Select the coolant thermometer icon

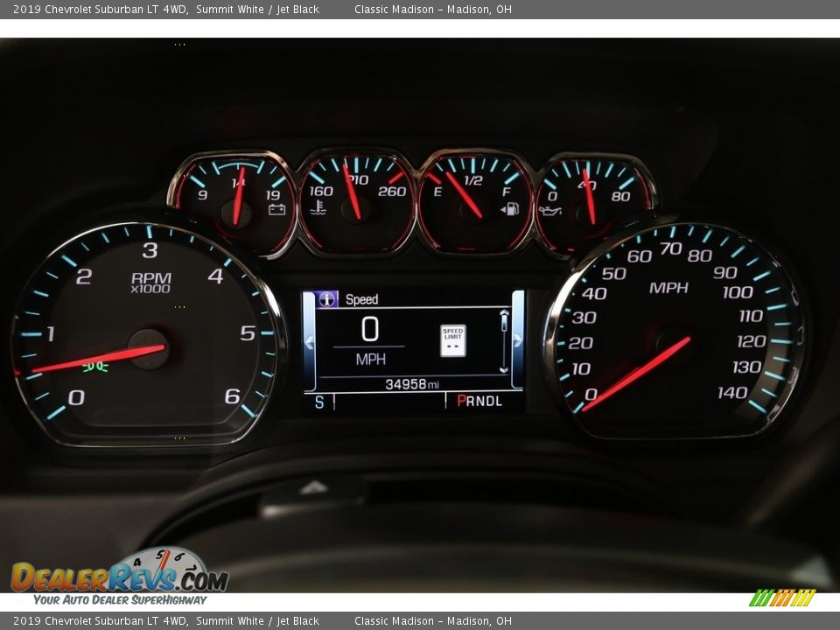coord(319,208)
